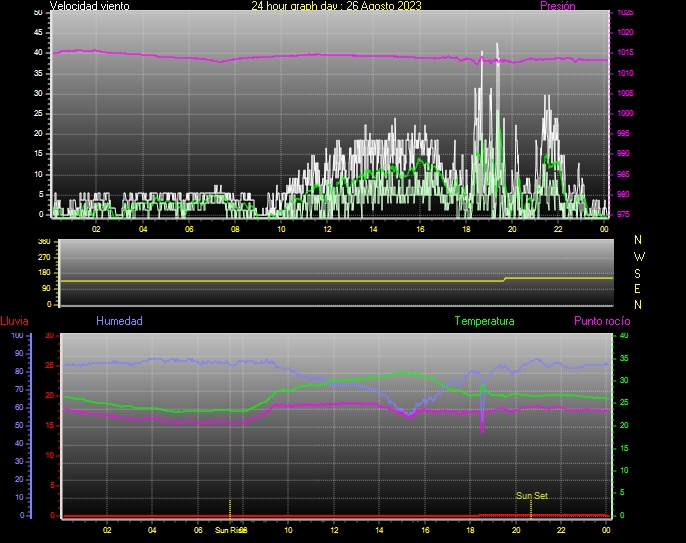The width and height of the screenshot is (686, 543).
Task: Click the 40 value on wind speed axis
Action: pos(38,53)
